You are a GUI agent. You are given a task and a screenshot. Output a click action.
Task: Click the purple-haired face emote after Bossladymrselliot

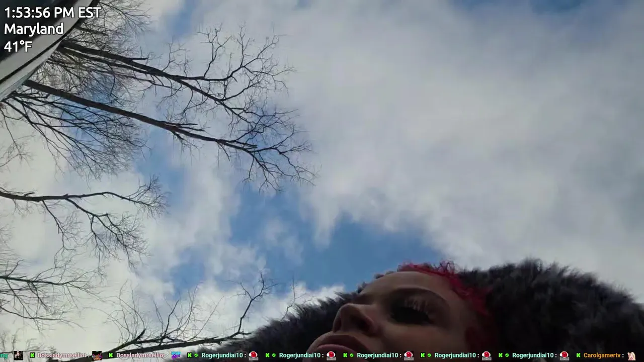pos(97,355)
